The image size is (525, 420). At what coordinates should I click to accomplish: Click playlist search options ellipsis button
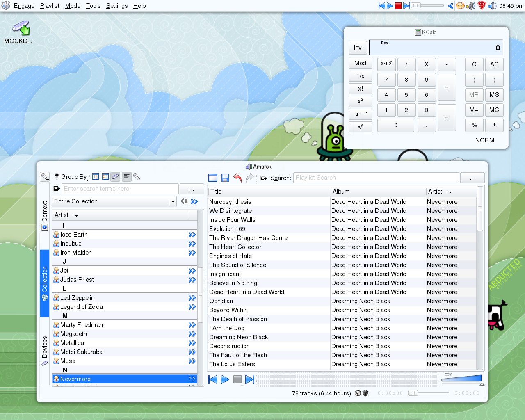(472, 178)
